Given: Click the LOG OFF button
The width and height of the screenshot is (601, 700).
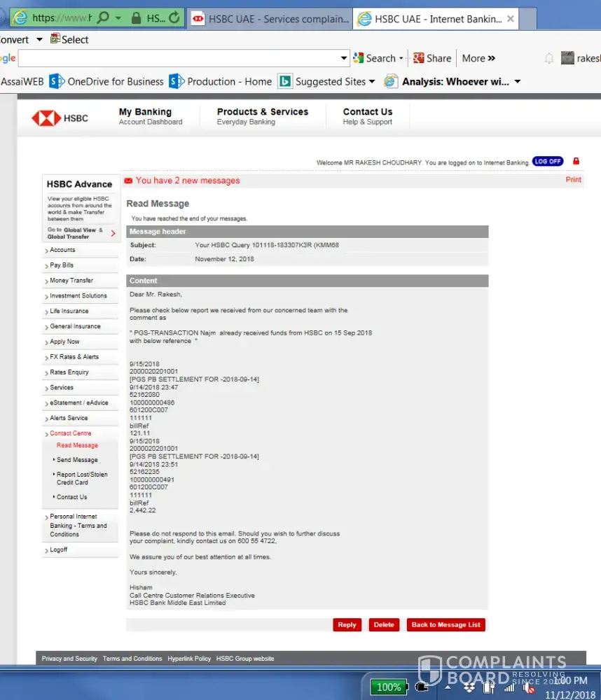Looking at the screenshot, I should tap(547, 161).
